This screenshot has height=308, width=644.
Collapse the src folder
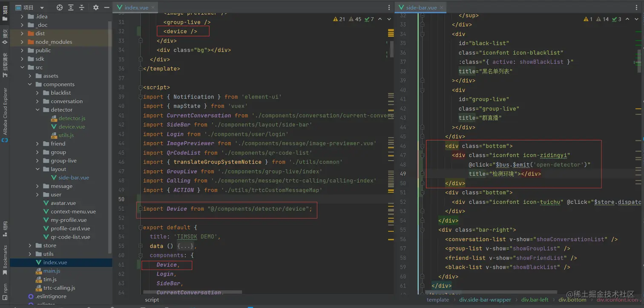22,67
